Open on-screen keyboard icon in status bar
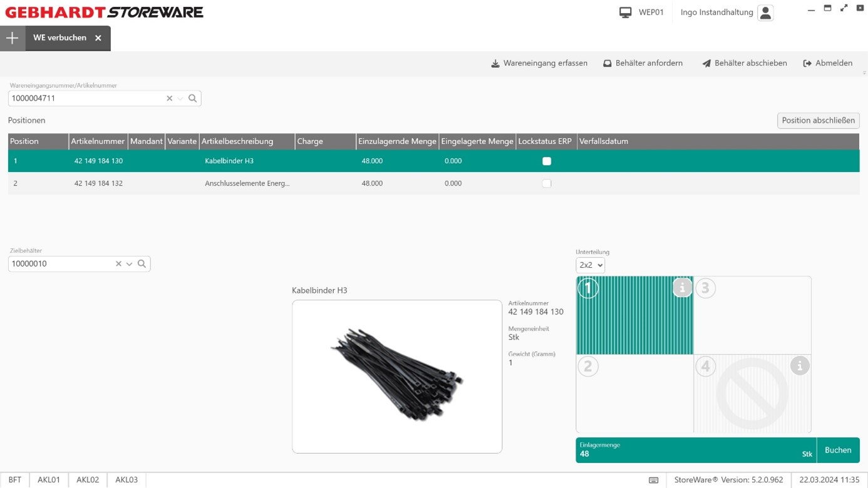Screen dimensions: 868x488 pyautogui.click(x=654, y=480)
